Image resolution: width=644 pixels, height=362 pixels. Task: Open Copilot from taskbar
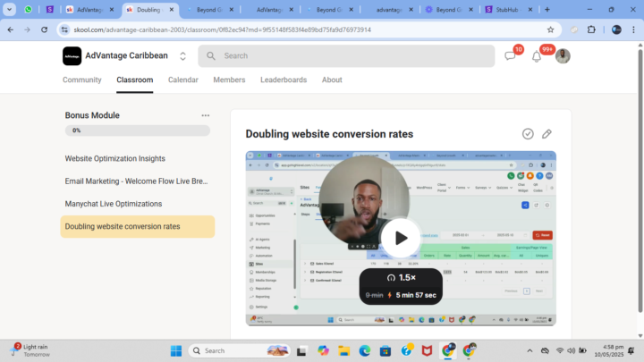tap(323, 351)
